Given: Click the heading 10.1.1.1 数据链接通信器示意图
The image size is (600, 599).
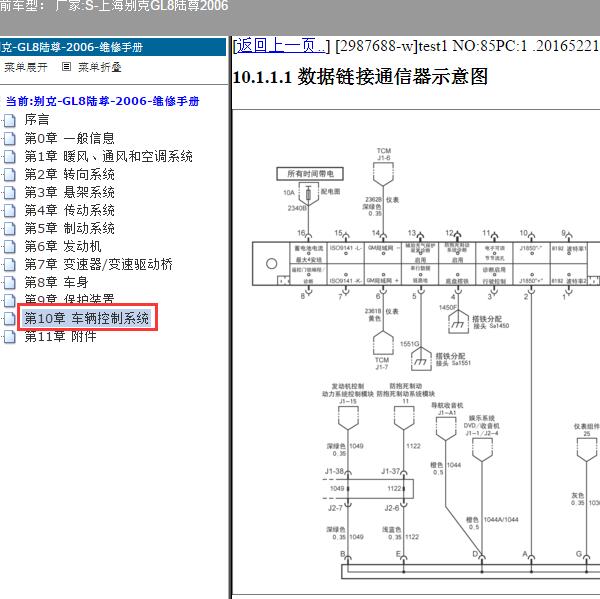Looking at the screenshot, I should point(360,77).
